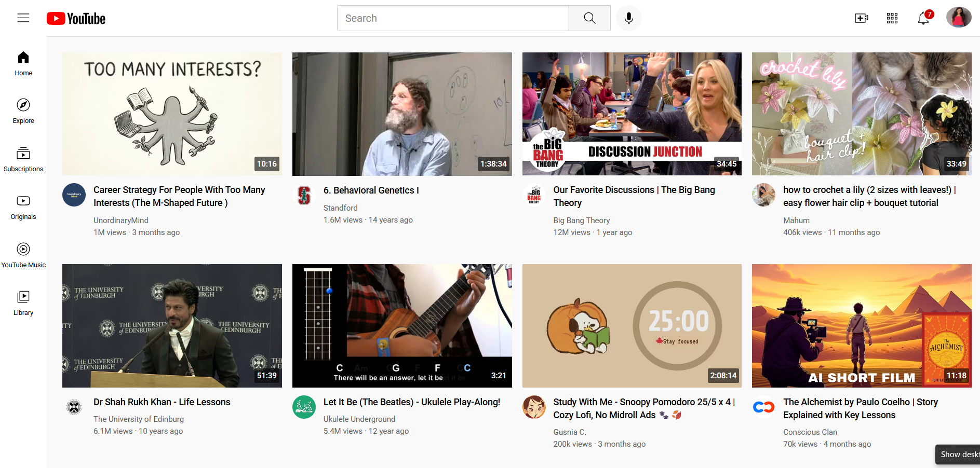Focus the Search input field
This screenshot has height=468, width=980.
click(x=453, y=18)
